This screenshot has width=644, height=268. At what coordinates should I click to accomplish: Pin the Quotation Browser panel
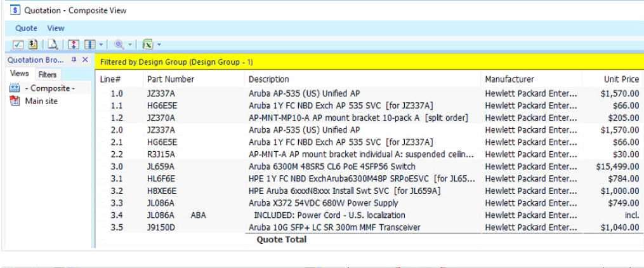(74, 60)
